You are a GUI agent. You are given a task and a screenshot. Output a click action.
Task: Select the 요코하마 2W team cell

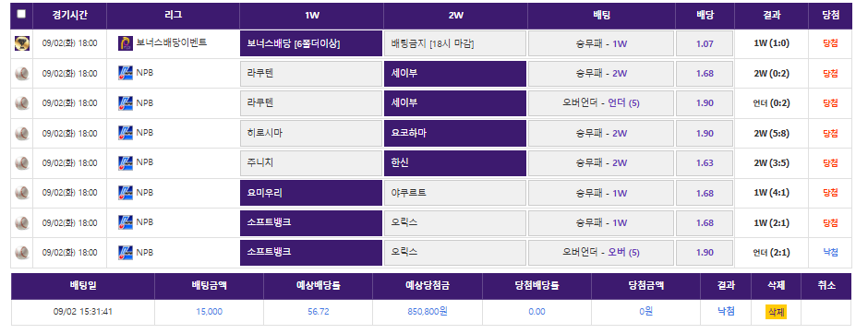coord(455,133)
